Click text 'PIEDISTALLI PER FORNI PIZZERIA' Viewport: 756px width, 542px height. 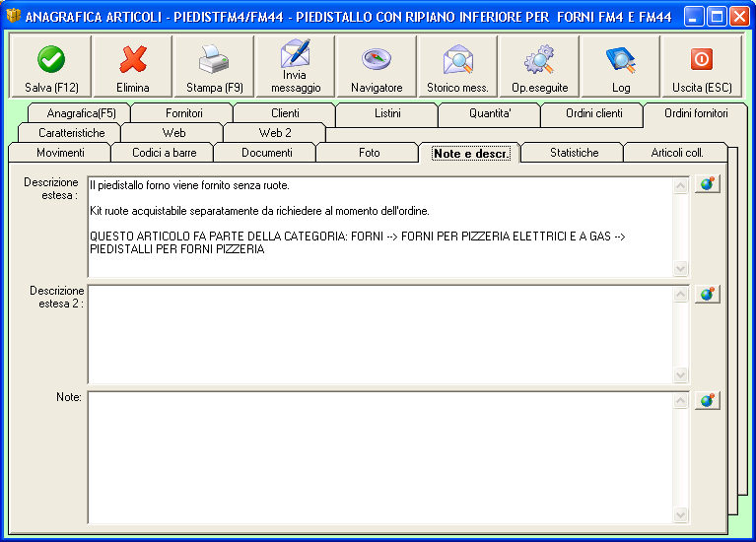[x=177, y=249]
